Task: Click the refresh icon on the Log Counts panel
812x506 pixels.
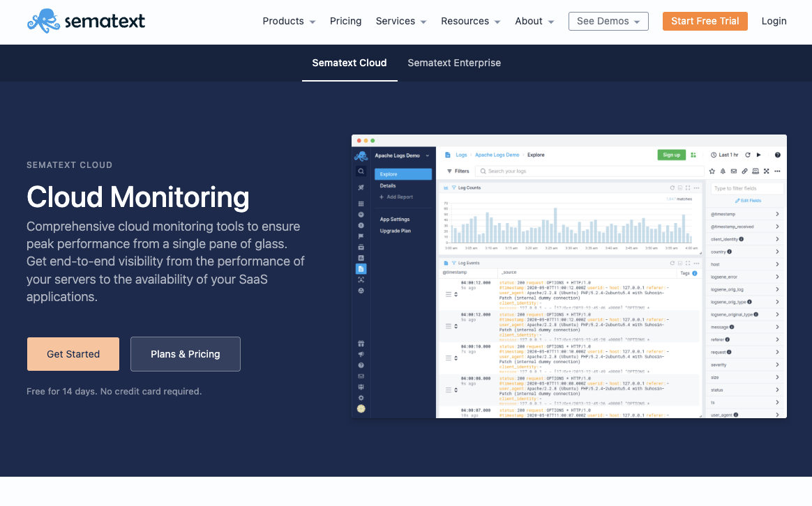Action: pyautogui.click(x=672, y=187)
